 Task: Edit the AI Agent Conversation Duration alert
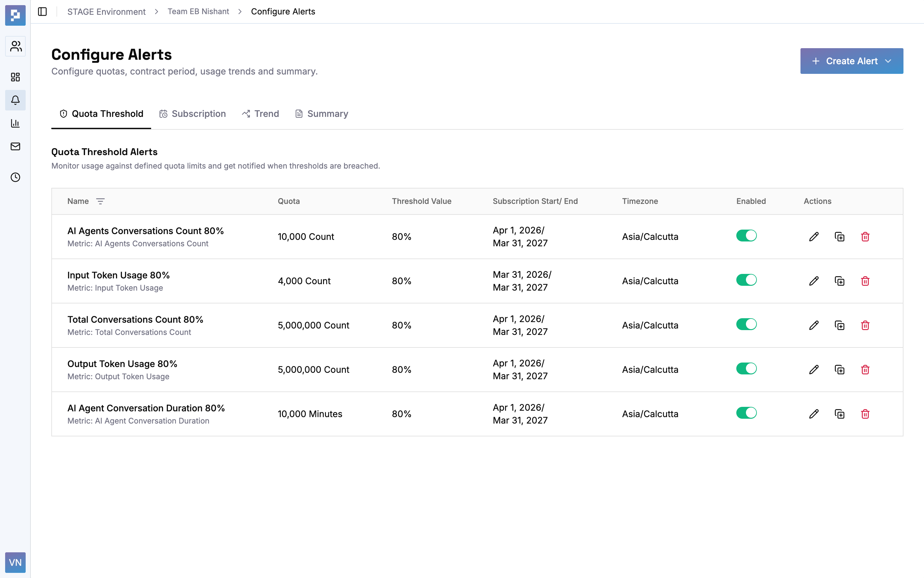click(x=814, y=414)
